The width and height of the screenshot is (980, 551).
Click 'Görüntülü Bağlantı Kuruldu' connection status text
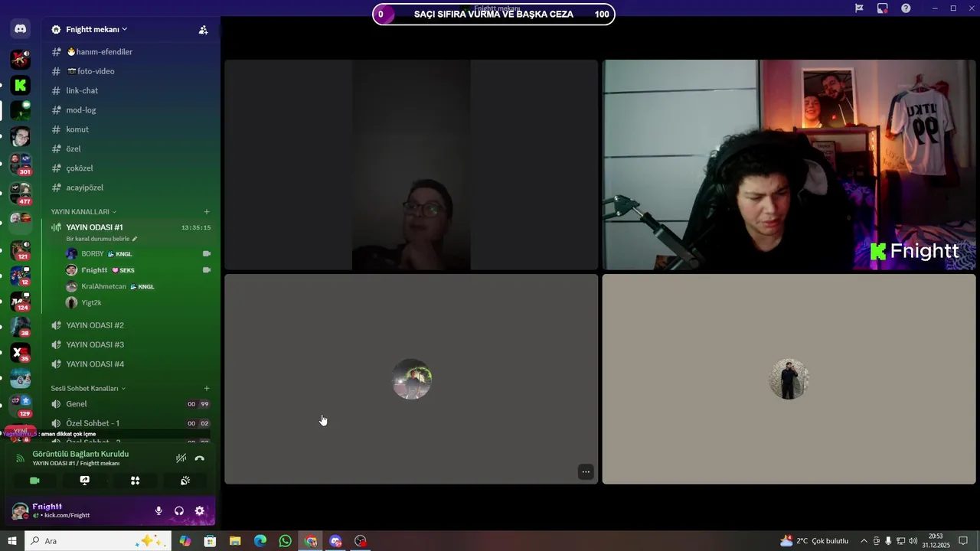pyautogui.click(x=80, y=454)
